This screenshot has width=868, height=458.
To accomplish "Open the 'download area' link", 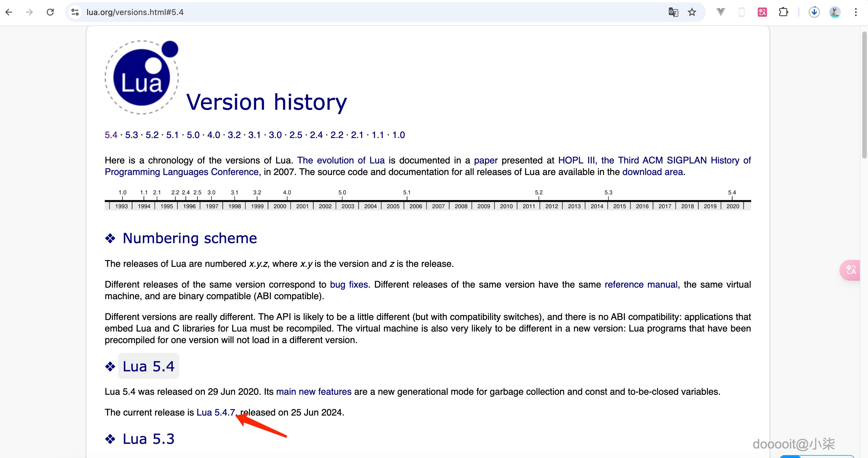I will [x=652, y=172].
